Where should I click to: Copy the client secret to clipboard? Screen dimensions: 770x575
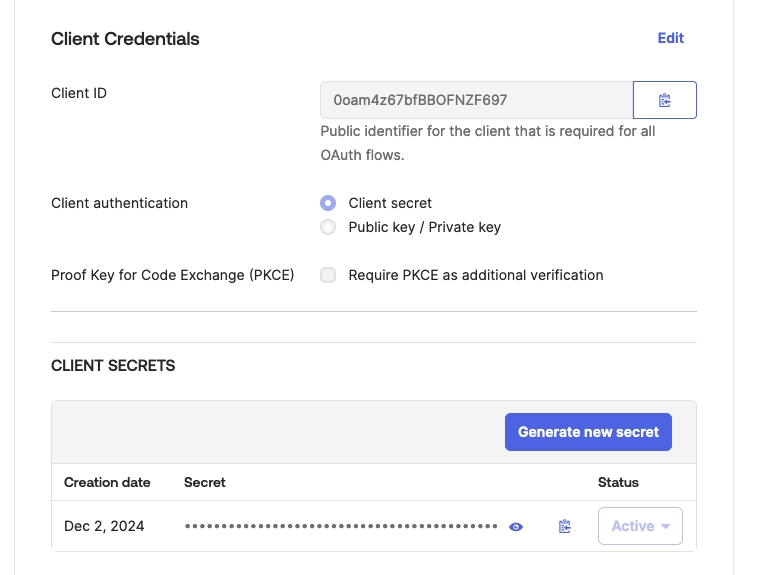(x=565, y=526)
